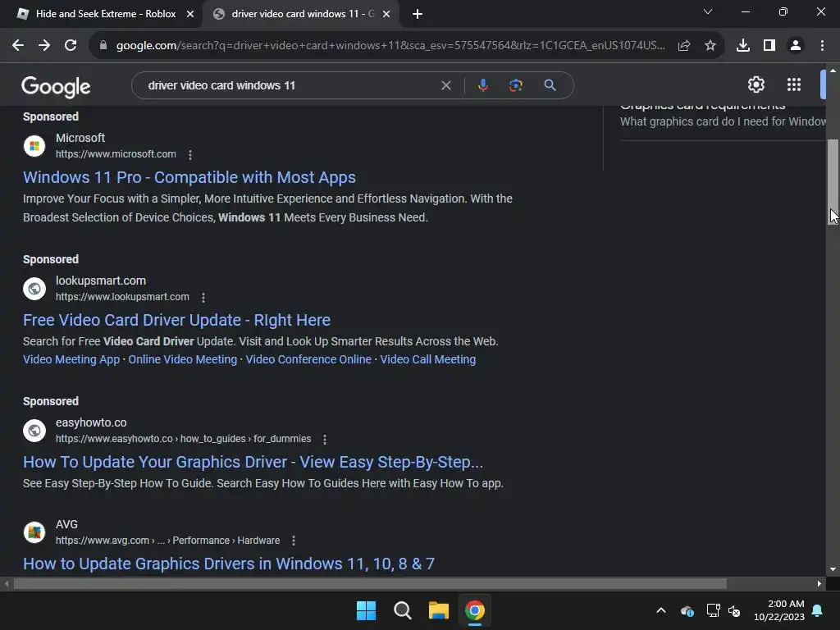The width and height of the screenshot is (840, 630).
Task: Open the Windows Start menu
Action: click(366, 610)
